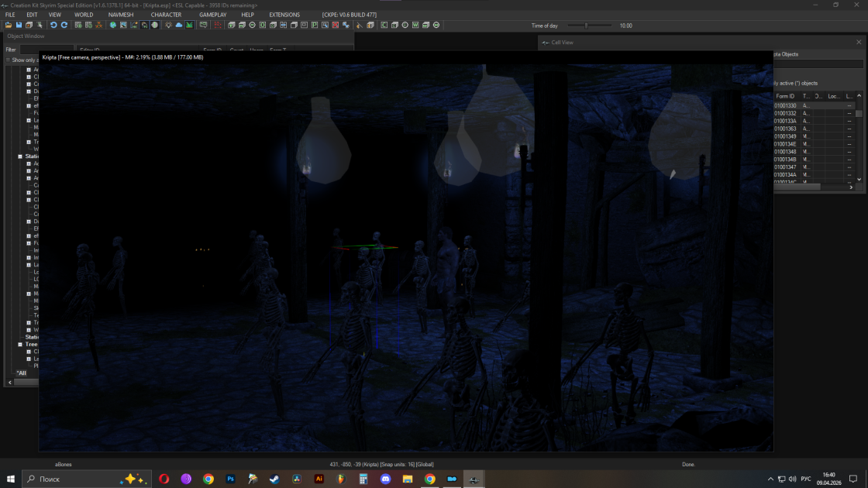Screen dimensions: 868x488
Task: Click the red dotted markers toolbar icon
Action: click(x=218, y=25)
